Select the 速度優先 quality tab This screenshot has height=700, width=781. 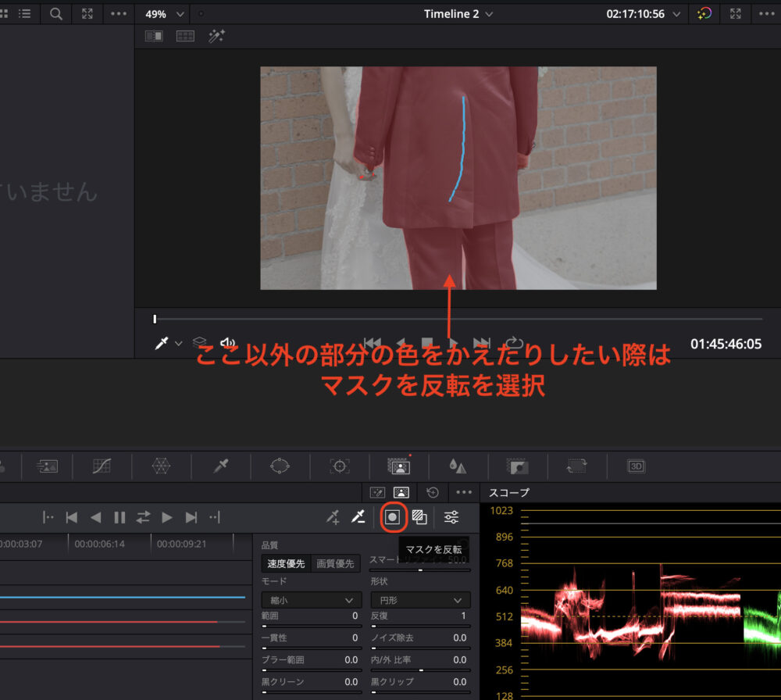(x=286, y=563)
